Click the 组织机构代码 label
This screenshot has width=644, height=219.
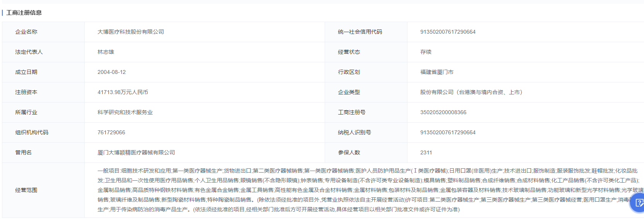coord(32,132)
